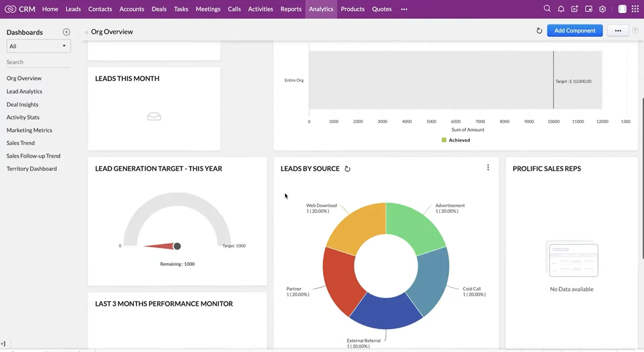
Task: Refresh the Org Overview dashboard
Action: click(539, 31)
